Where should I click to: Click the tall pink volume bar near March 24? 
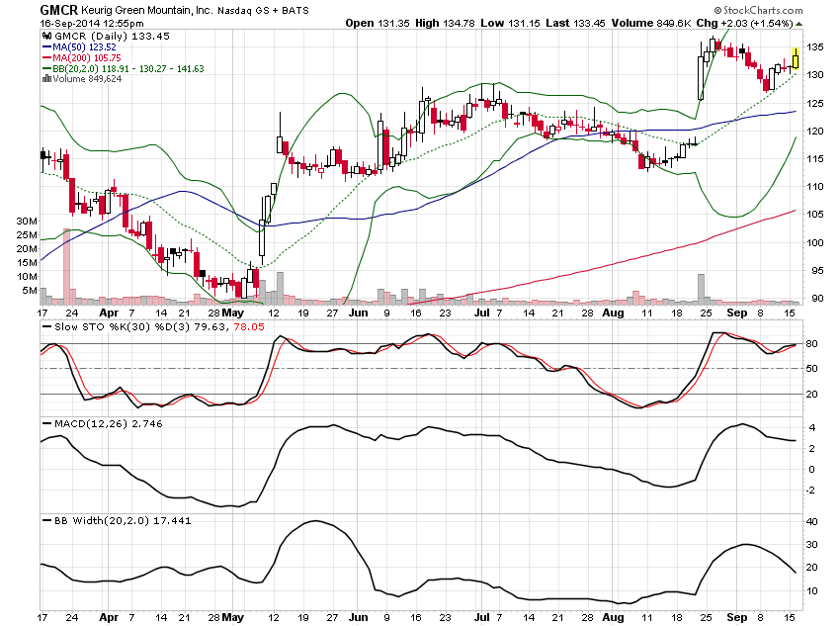[x=66, y=266]
